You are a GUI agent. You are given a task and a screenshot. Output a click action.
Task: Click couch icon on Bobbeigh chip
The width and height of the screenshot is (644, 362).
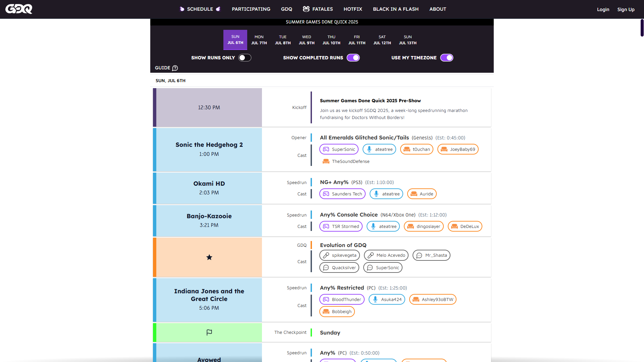click(x=326, y=312)
